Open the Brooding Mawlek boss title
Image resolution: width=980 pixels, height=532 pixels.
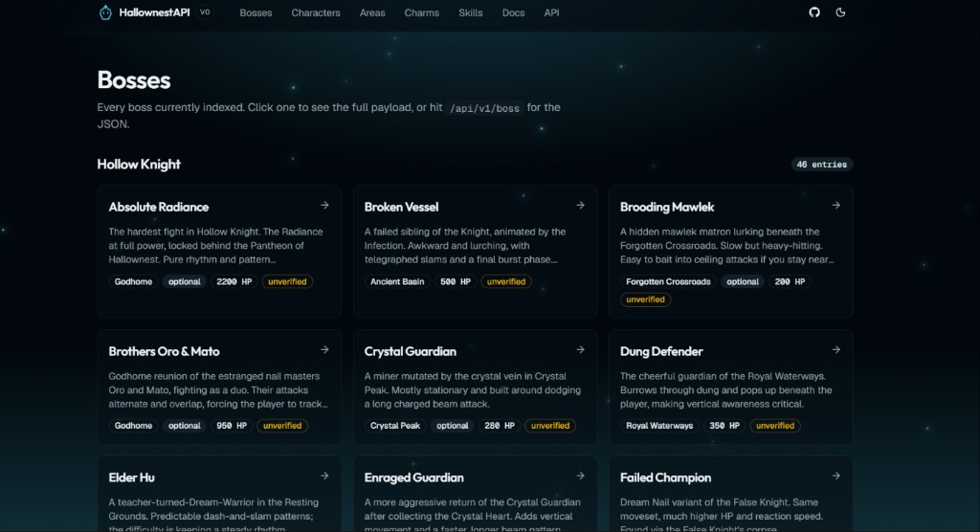click(667, 207)
